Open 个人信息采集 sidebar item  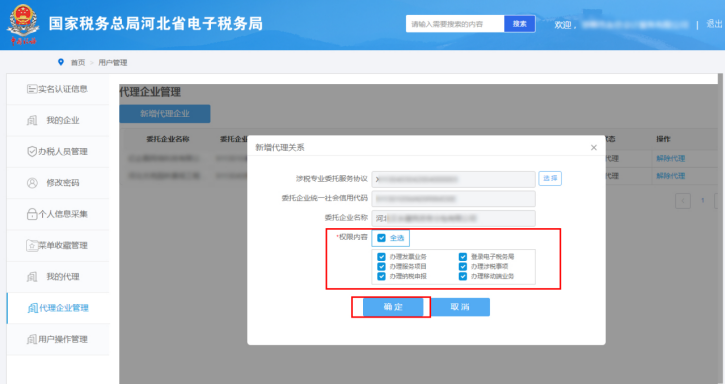pyautogui.click(x=58, y=214)
